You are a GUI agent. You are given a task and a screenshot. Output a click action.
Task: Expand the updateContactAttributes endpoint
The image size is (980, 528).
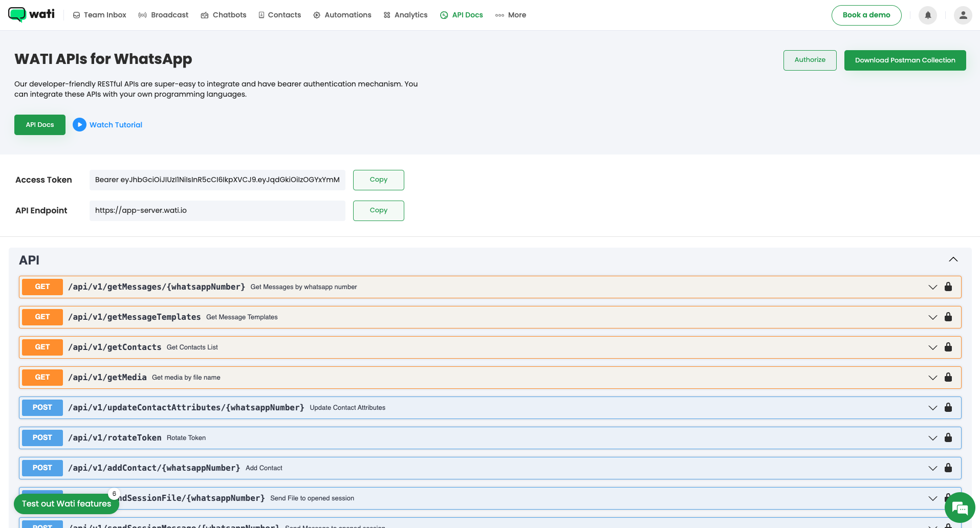932,408
